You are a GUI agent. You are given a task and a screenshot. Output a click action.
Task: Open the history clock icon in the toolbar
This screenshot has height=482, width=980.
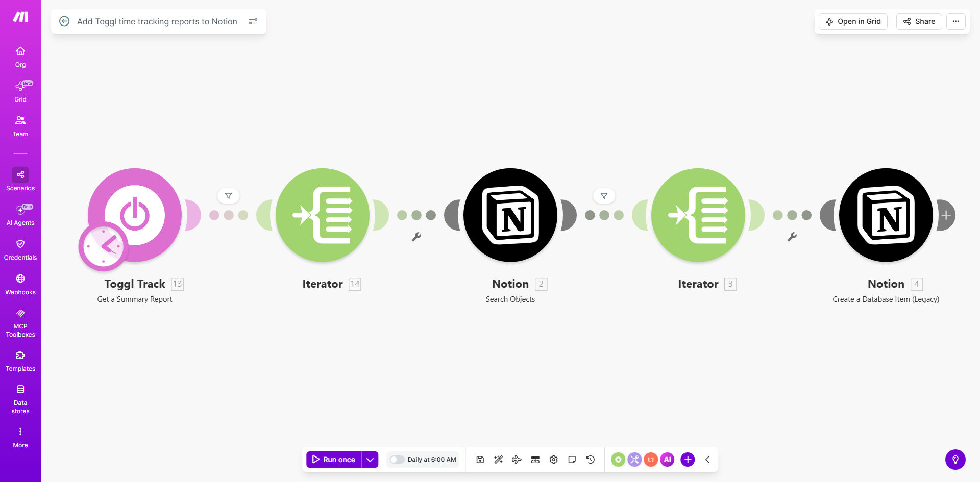tap(591, 460)
